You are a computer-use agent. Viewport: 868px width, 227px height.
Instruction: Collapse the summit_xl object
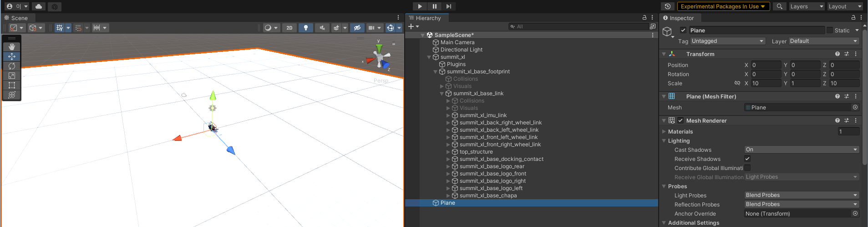(x=429, y=57)
